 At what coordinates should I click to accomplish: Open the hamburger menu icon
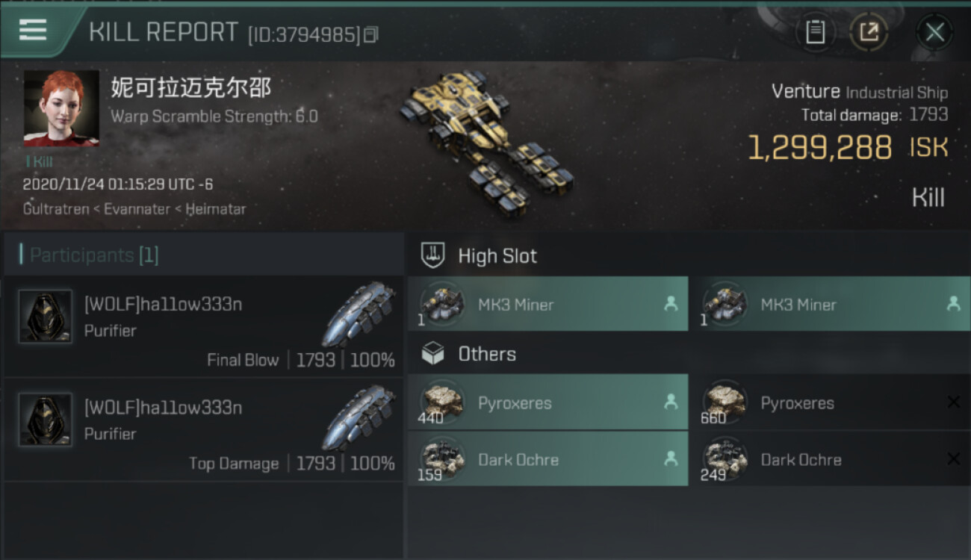tap(32, 30)
